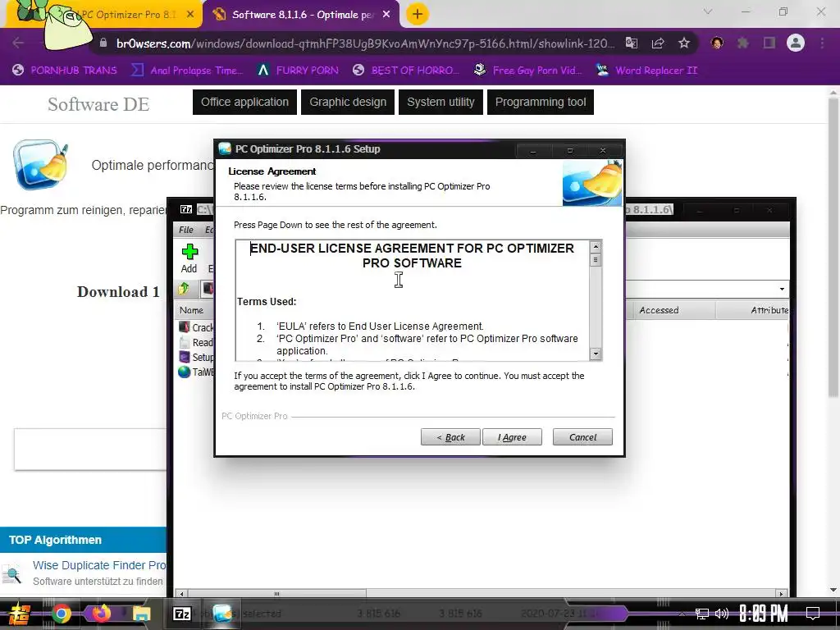Viewport: 840px width, 630px height.
Task: Bookmark this page with the star icon
Action: [x=684, y=43]
